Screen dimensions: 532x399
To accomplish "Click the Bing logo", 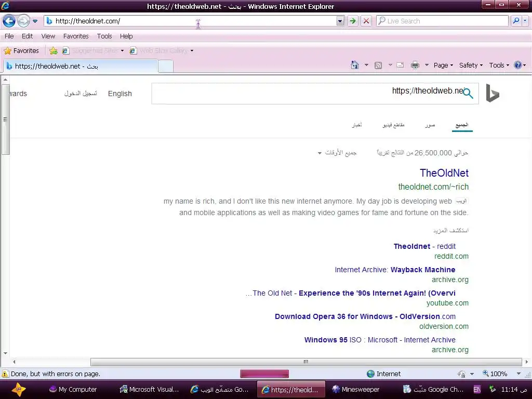I will click(x=493, y=93).
